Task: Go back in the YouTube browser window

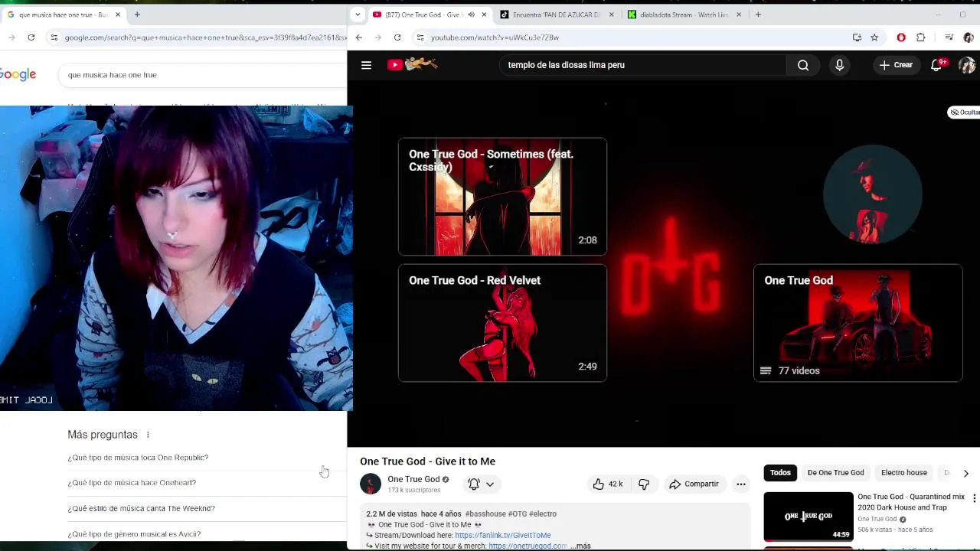Action: coord(358,37)
